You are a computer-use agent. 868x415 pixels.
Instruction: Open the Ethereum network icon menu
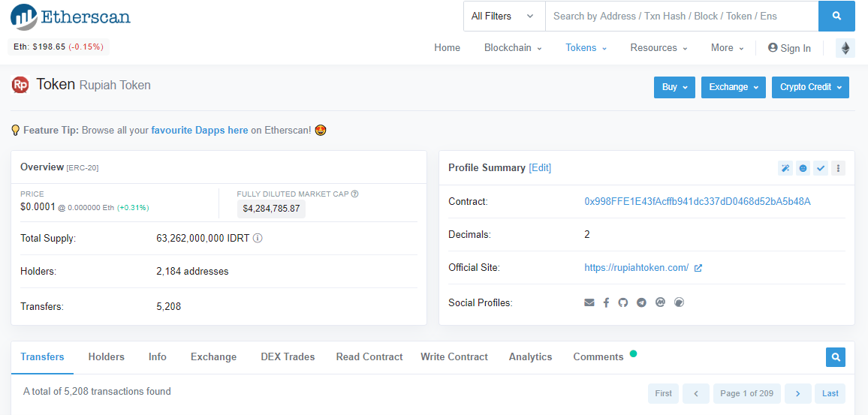[x=845, y=48]
